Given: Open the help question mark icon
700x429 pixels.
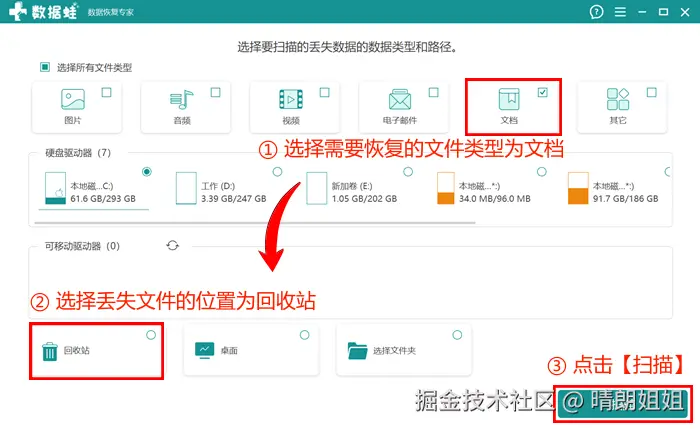Looking at the screenshot, I should [x=596, y=12].
